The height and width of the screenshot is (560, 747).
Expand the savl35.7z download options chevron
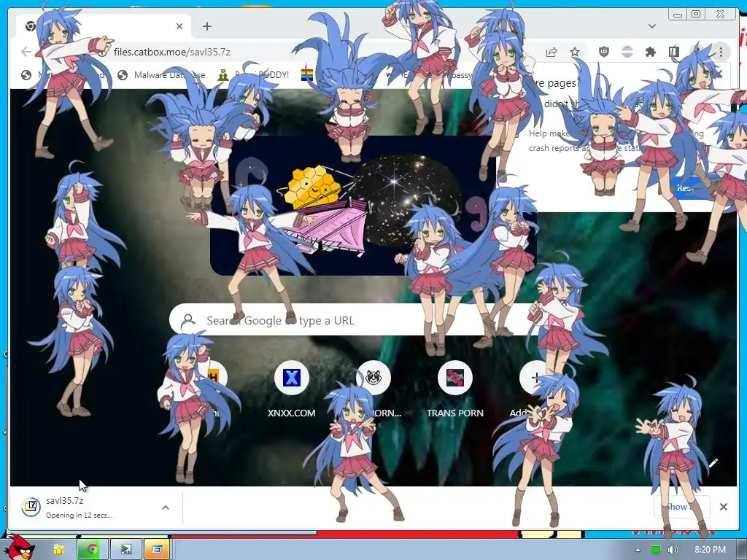pos(166,507)
